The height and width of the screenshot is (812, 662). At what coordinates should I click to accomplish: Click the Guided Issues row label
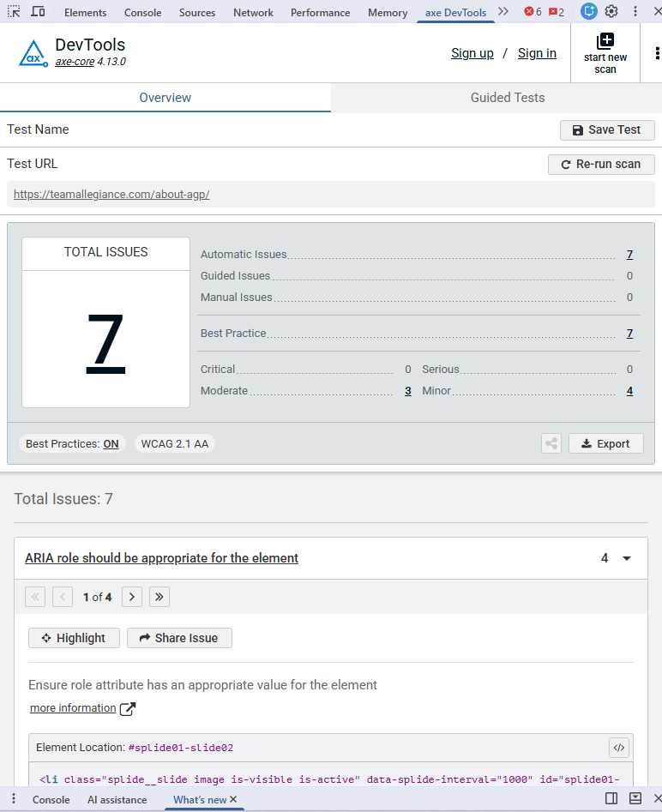point(235,276)
